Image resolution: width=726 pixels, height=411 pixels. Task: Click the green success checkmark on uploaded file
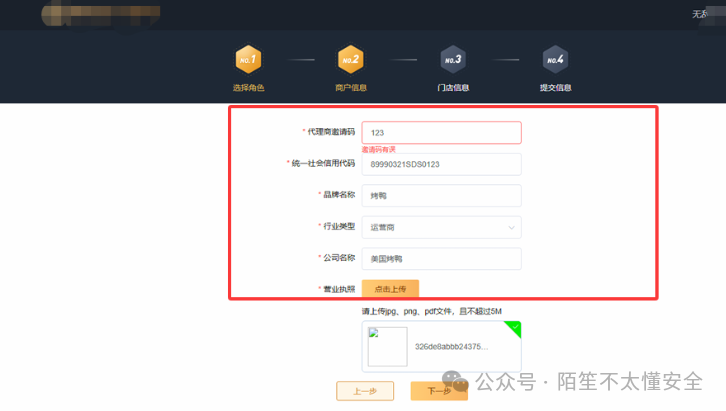pos(514,327)
